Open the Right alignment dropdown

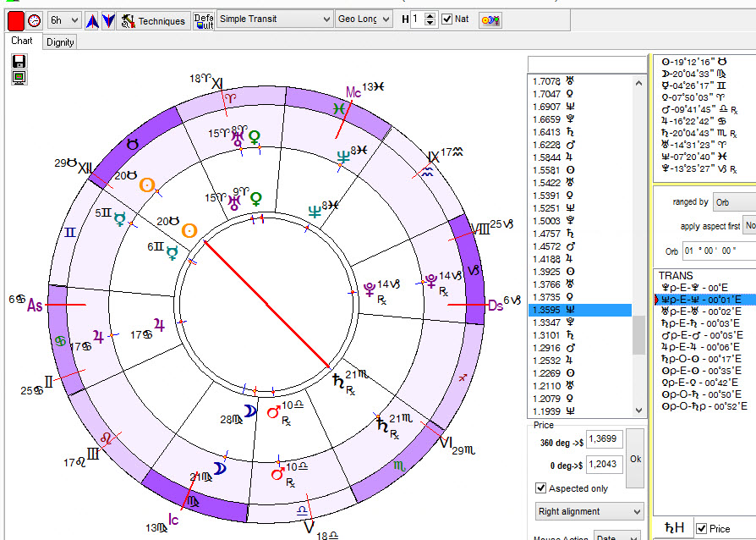tap(589, 511)
